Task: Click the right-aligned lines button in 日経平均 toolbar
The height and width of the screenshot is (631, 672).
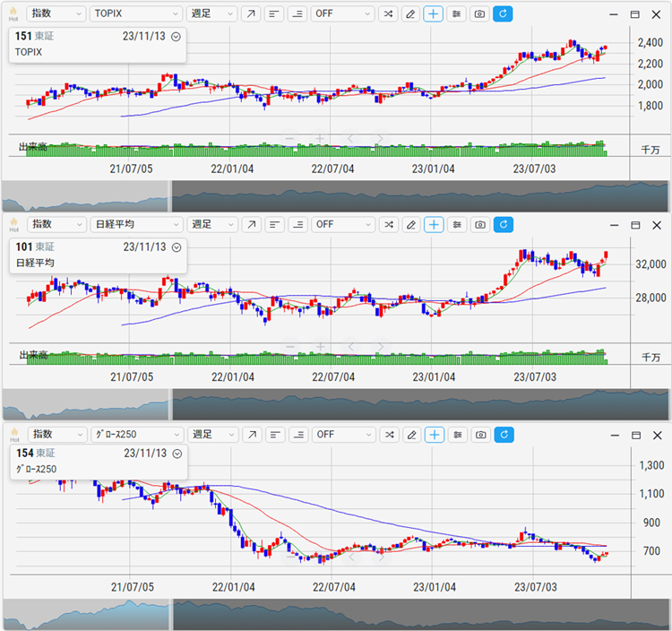Action: [x=297, y=224]
